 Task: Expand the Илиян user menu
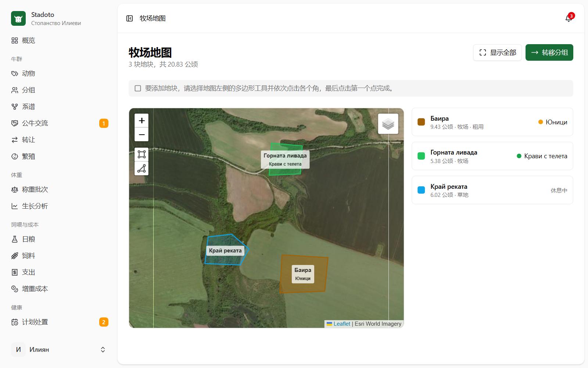tap(59, 350)
